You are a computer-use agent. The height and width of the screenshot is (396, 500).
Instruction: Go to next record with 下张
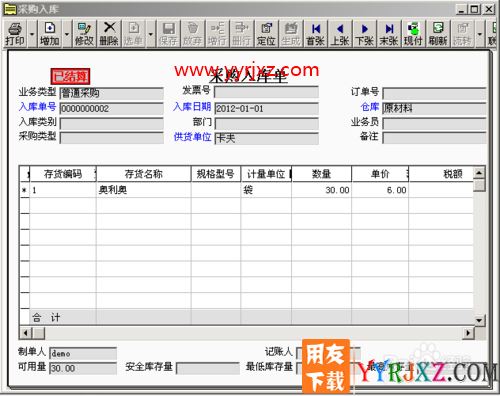pyautogui.click(x=364, y=34)
